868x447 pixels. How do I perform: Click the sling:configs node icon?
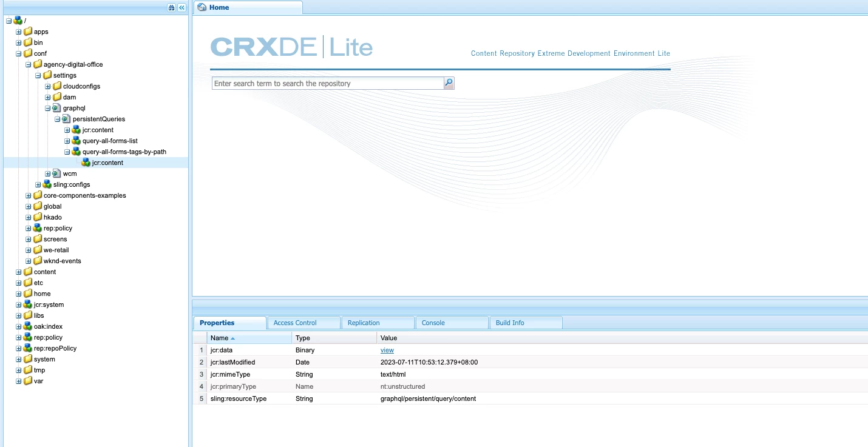47,184
